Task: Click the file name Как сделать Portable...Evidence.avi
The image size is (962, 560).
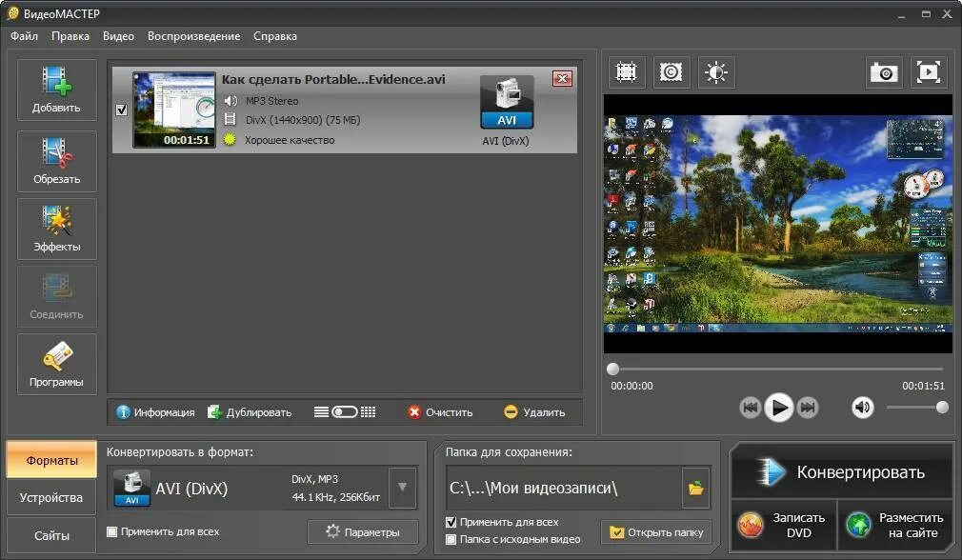Action: tap(333, 79)
